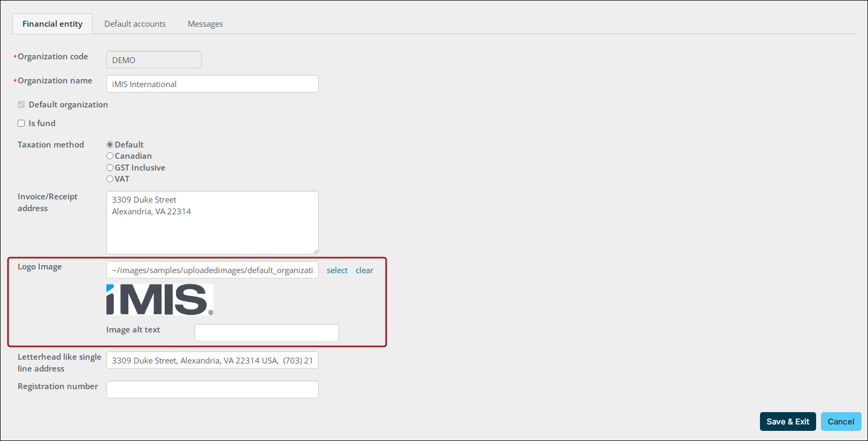The height and width of the screenshot is (441, 868).
Task: Click the clear link for logo image
Action: 365,270
